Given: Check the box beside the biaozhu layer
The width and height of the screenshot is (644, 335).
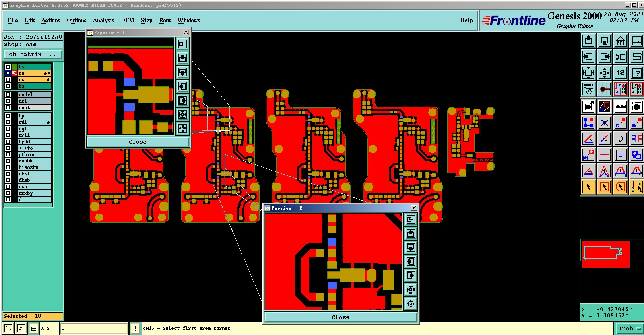Looking at the screenshot, I should (8, 167).
